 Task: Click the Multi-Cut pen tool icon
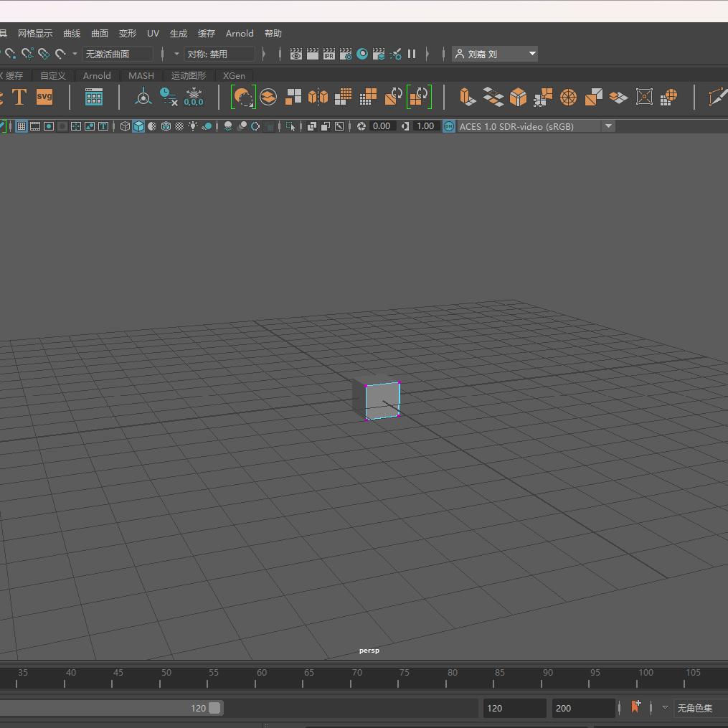[718, 97]
